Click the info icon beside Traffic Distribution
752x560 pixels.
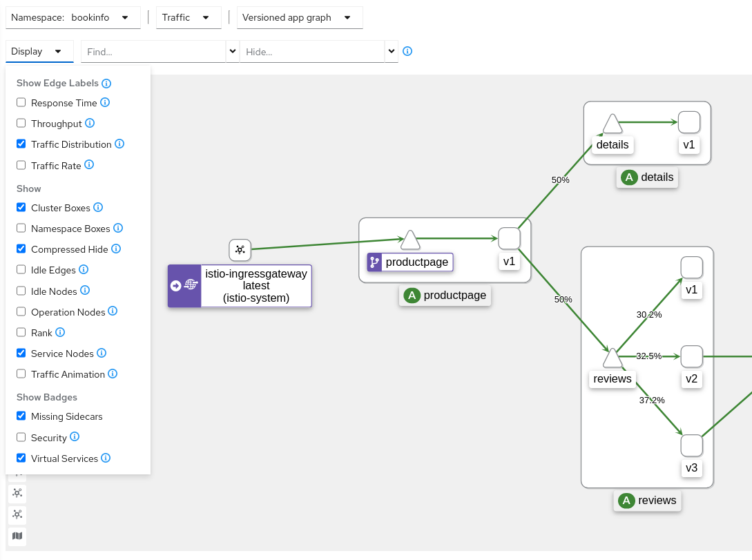pos(119,144)
